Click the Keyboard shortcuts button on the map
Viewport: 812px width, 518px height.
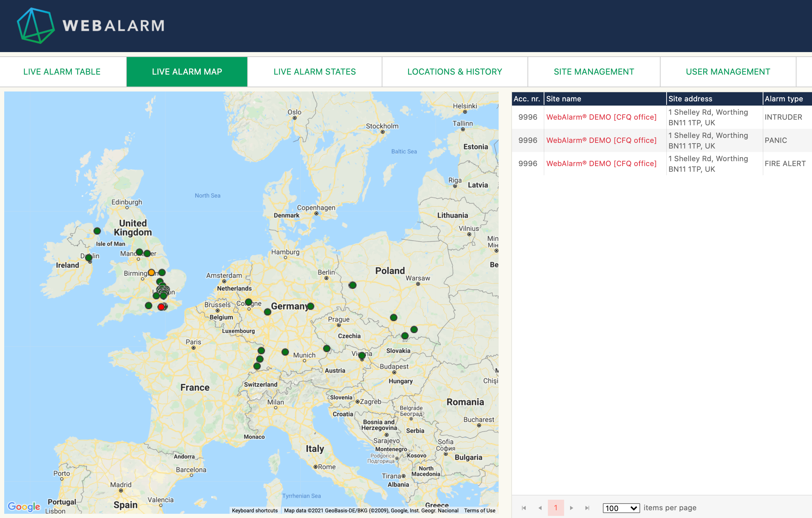(255, 510)
